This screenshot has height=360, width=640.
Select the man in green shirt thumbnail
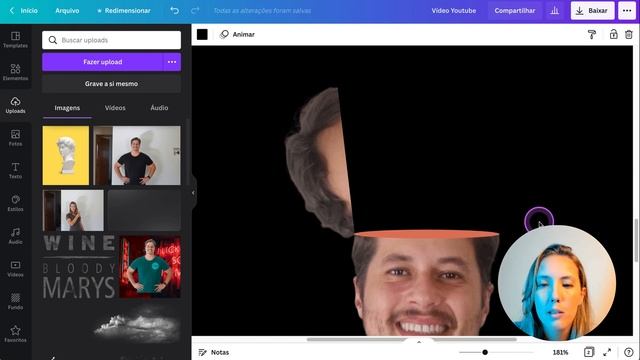point(150,267)
